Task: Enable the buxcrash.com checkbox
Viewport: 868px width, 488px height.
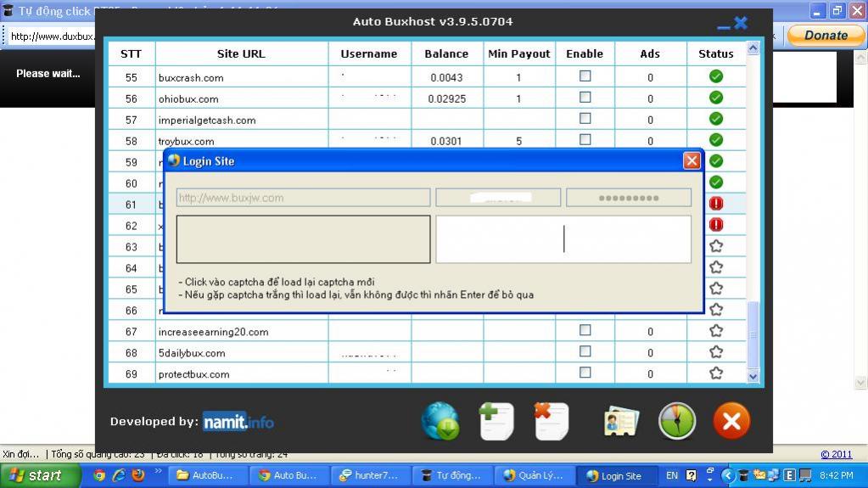Action: tap(585, 76)
